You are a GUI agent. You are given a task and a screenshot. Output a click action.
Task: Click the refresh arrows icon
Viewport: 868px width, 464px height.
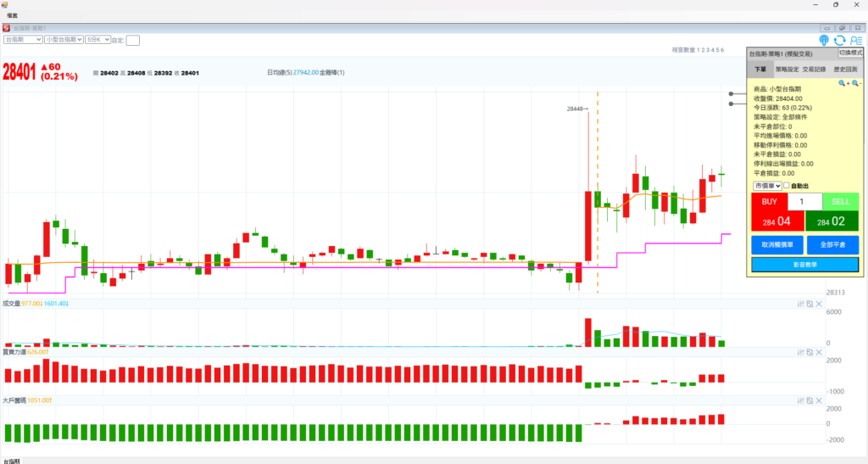[x=839, y=40]
